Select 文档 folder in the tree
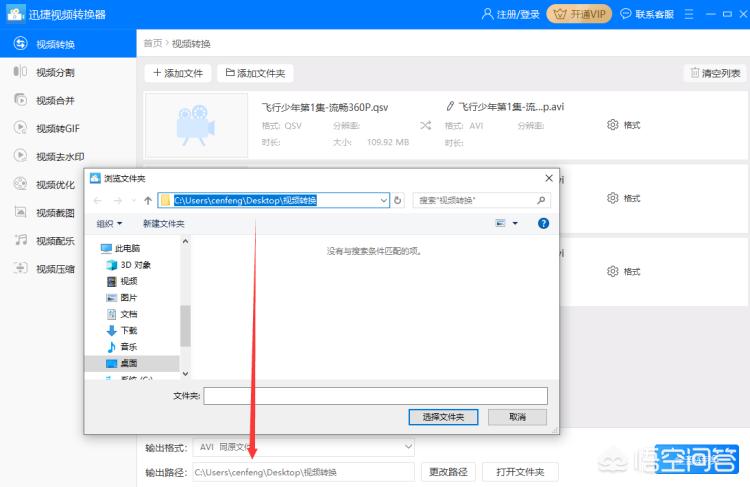 click(122, 314)
